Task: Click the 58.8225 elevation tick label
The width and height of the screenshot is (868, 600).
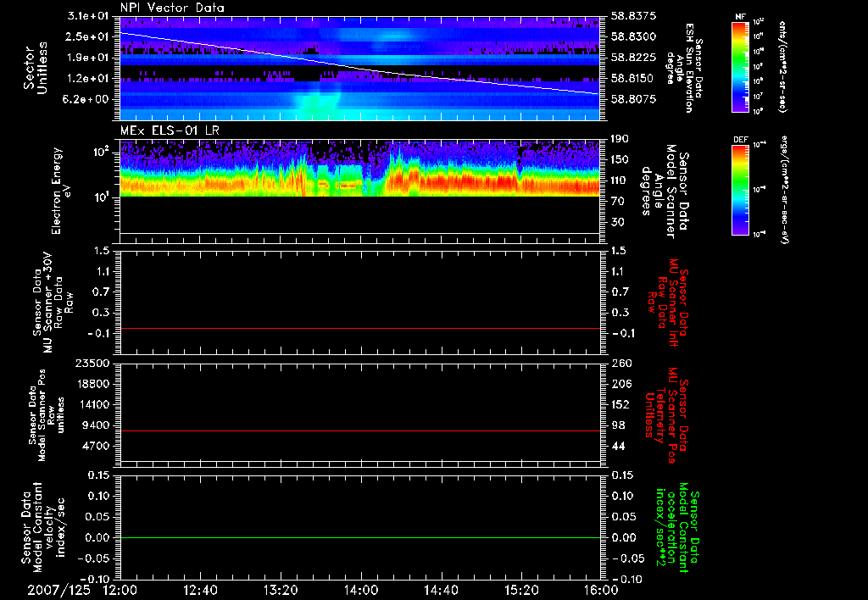Action: coord(634,58)
